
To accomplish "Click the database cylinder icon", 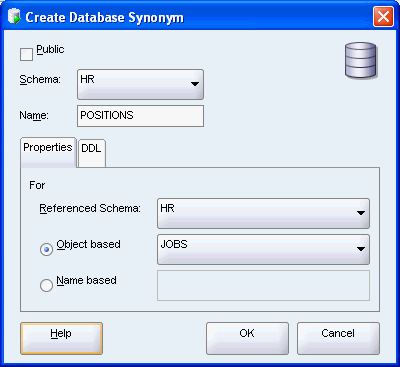I will 361,61.
